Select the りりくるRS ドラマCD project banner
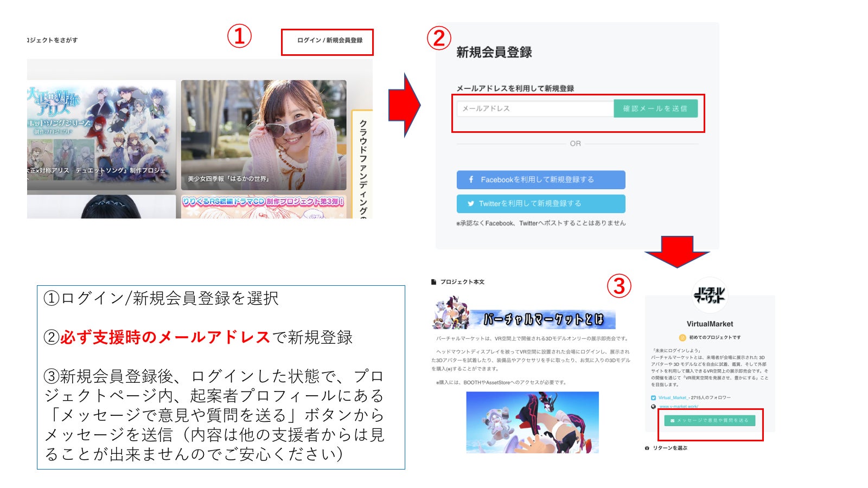 (x=264, y=207)
